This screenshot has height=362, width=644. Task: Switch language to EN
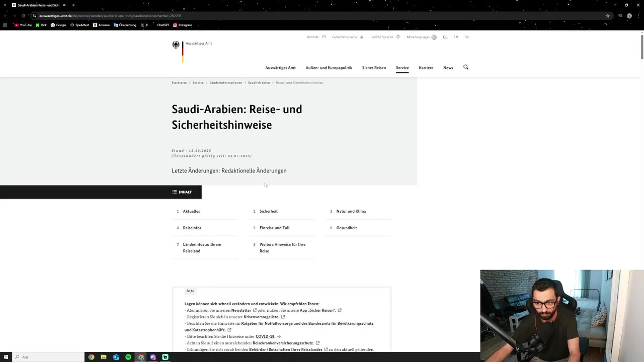coord(456,37)
